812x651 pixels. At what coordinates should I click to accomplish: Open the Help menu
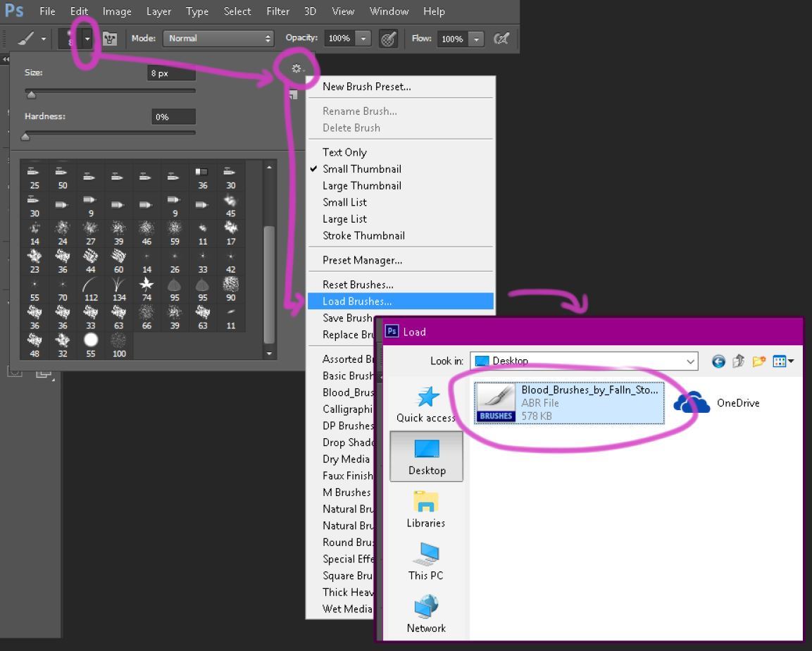(433, 11)
